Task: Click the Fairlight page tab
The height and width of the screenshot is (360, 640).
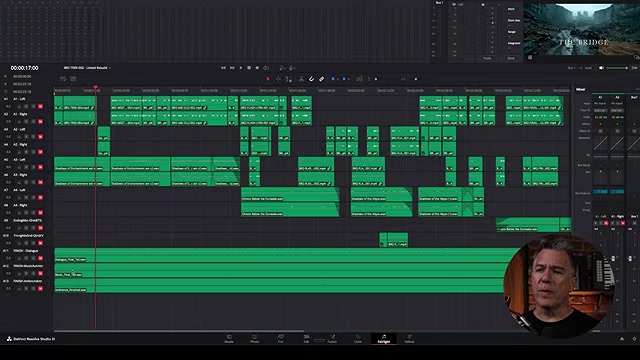Action: (x=384, y=339)
